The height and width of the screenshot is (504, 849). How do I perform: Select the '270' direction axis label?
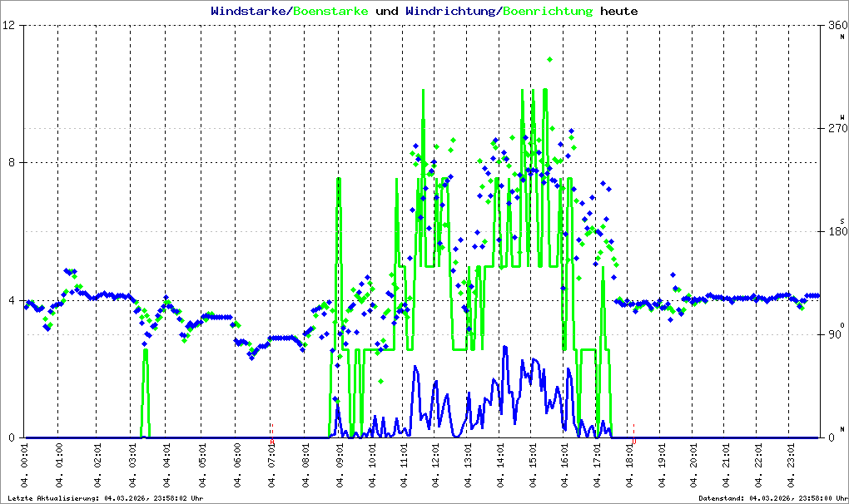[x=837, y=128]
